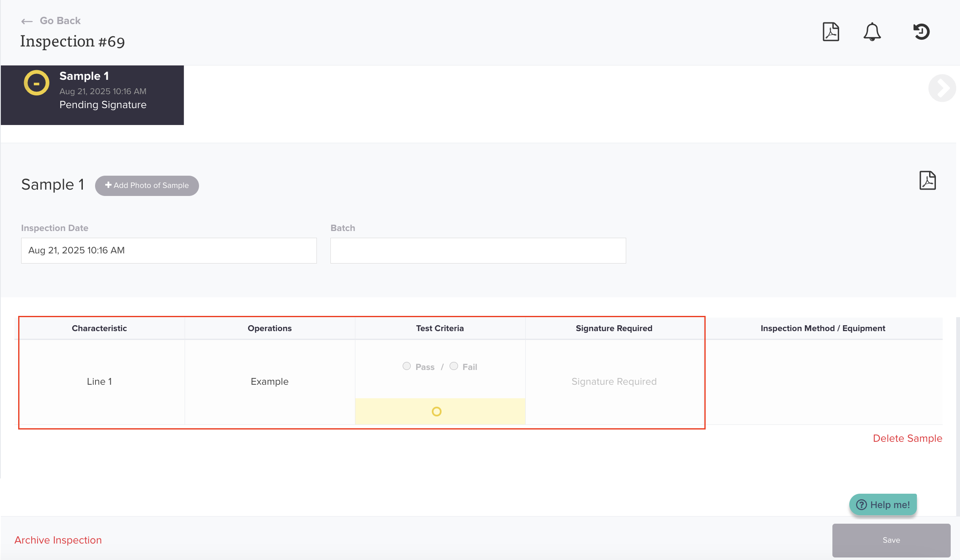Click Add Photo of Sample button

click(147, 185)
